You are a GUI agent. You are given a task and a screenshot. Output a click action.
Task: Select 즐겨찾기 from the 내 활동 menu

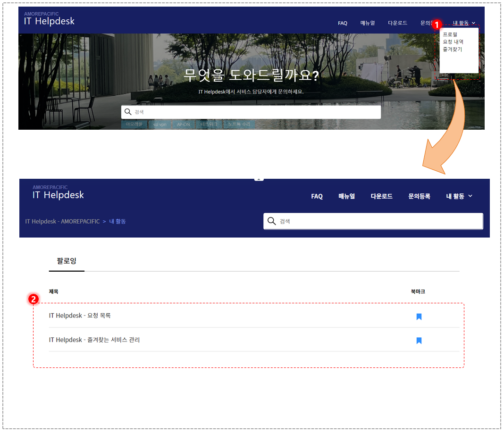452,49
